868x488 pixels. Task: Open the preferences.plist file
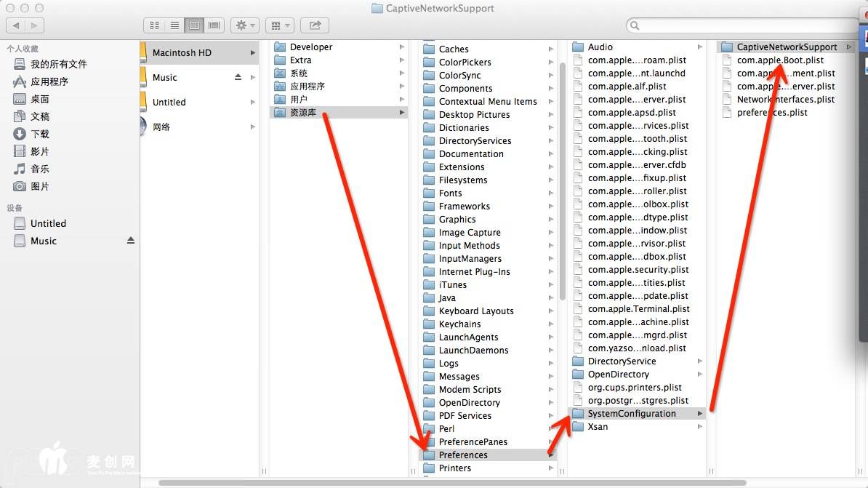771,113
